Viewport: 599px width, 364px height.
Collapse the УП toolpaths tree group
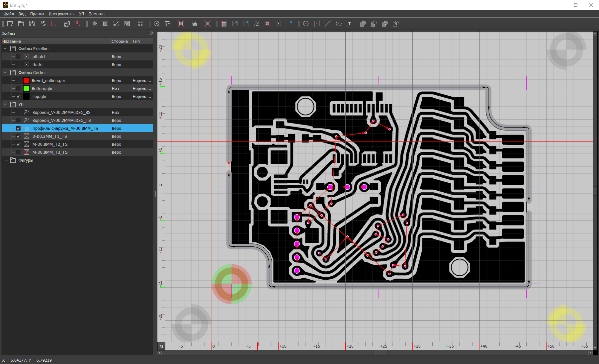coord(5,105)
